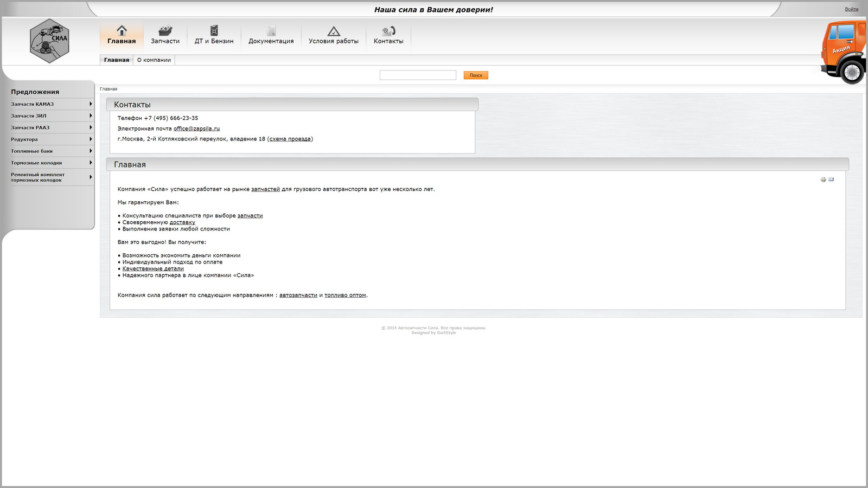Click into the search text field
Image resolution: width=868 pixels, height=488 pixels.
(x=418, y=75)
